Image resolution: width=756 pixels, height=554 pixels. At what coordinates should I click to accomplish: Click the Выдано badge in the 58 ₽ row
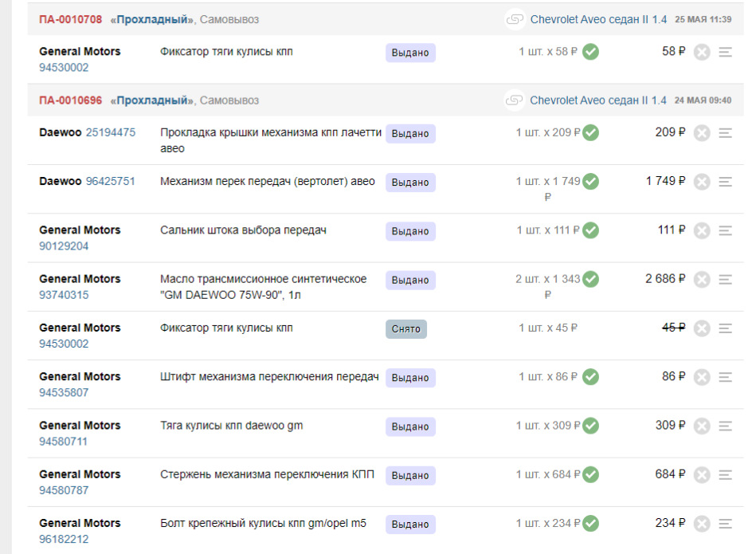click(x=410, y=53)
